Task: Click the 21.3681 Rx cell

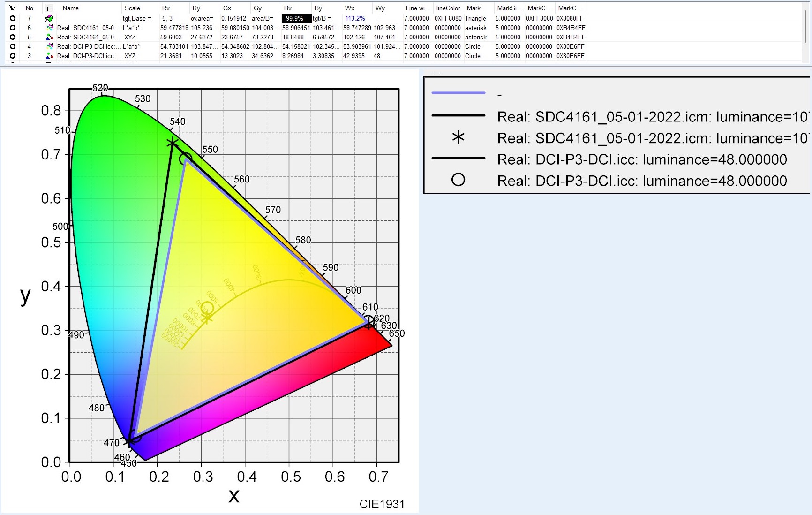Action: click(171, 56)
